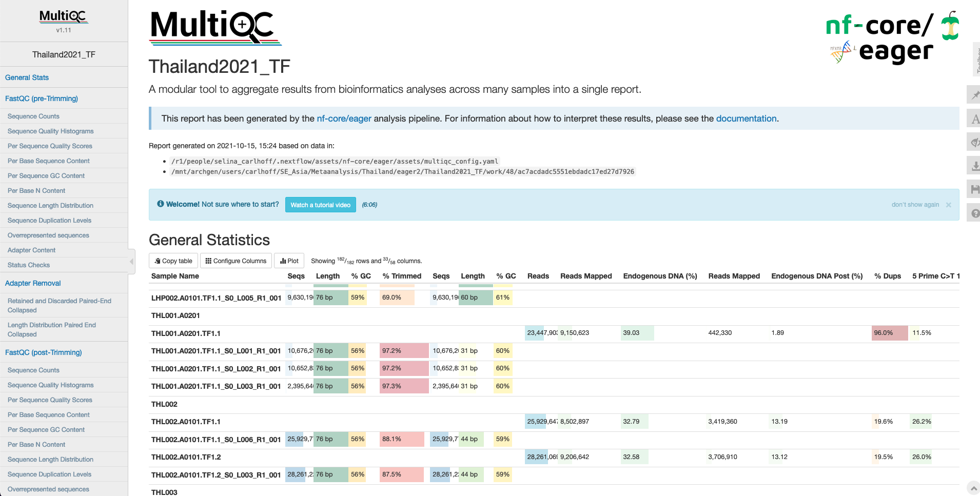Open the toolbox highlight samples pin icon

(x=974, y=95)
